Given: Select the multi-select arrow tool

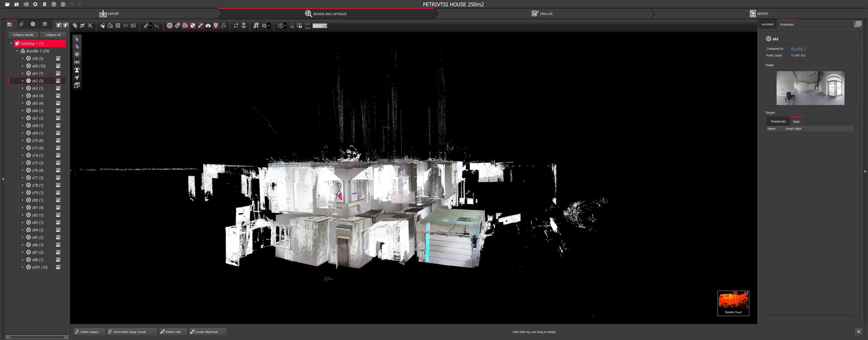Looking at the screenshot, I should [77, 47].
